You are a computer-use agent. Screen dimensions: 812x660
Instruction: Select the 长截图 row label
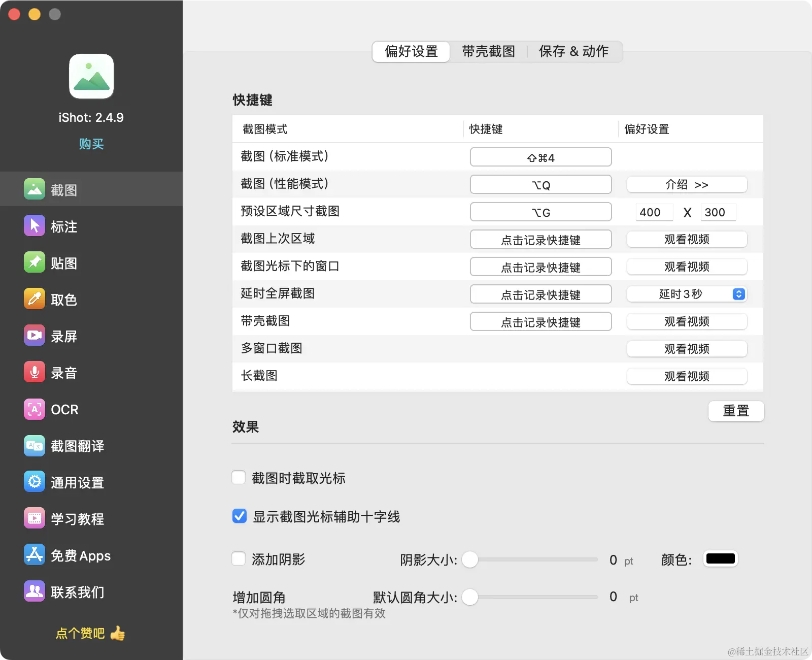(x=259, y=376)
